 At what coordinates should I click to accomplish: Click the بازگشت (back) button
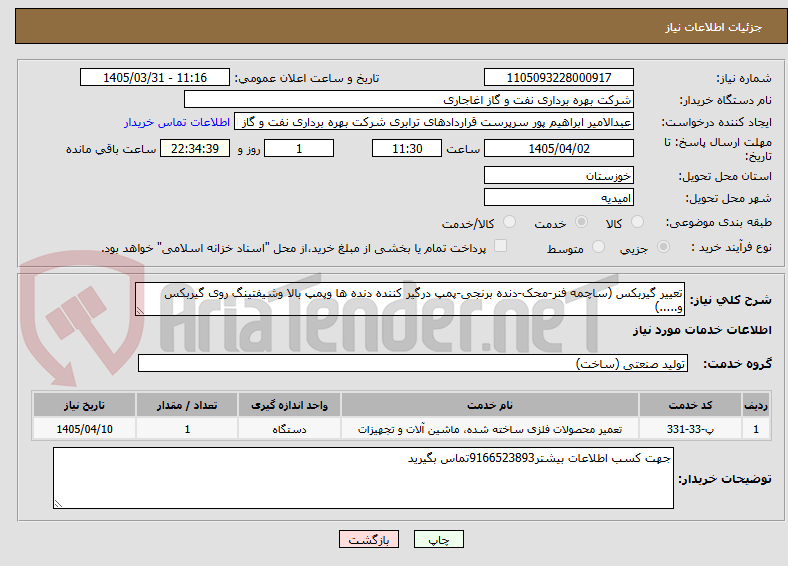point(369,539)
